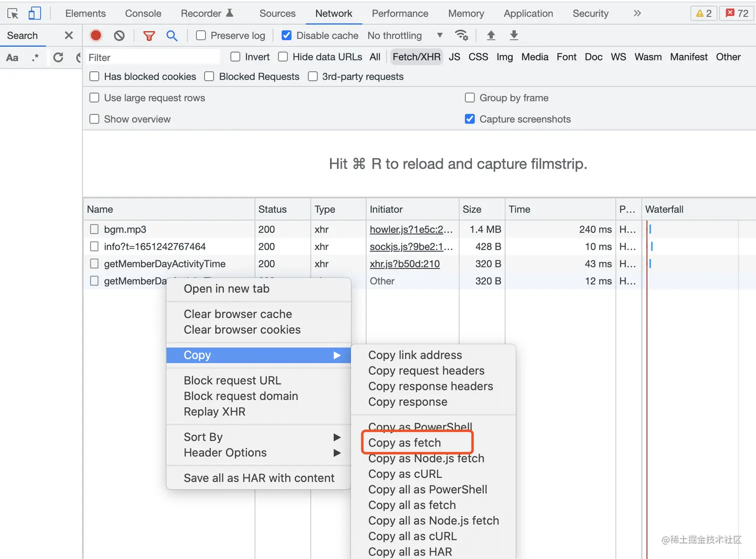Expand the Sort By submenu
The height and width of the screenshot is (559, 756).
(258, 437)
